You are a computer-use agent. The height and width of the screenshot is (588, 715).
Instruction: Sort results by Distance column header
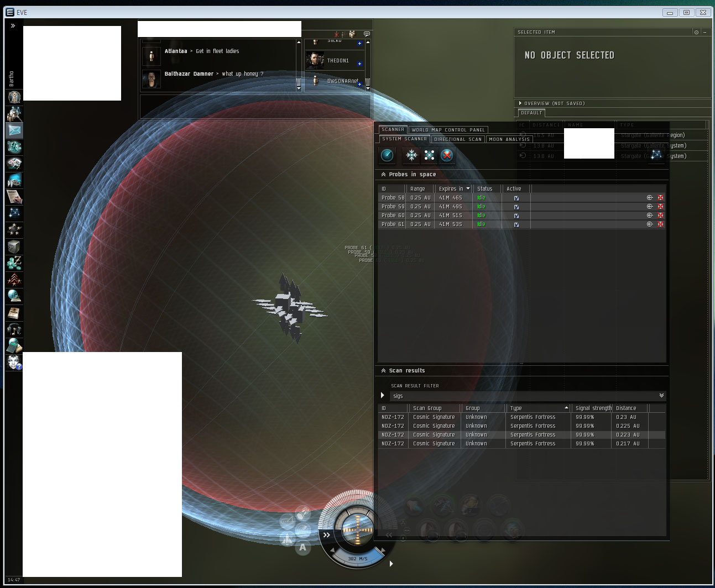[x=630, y=408]
